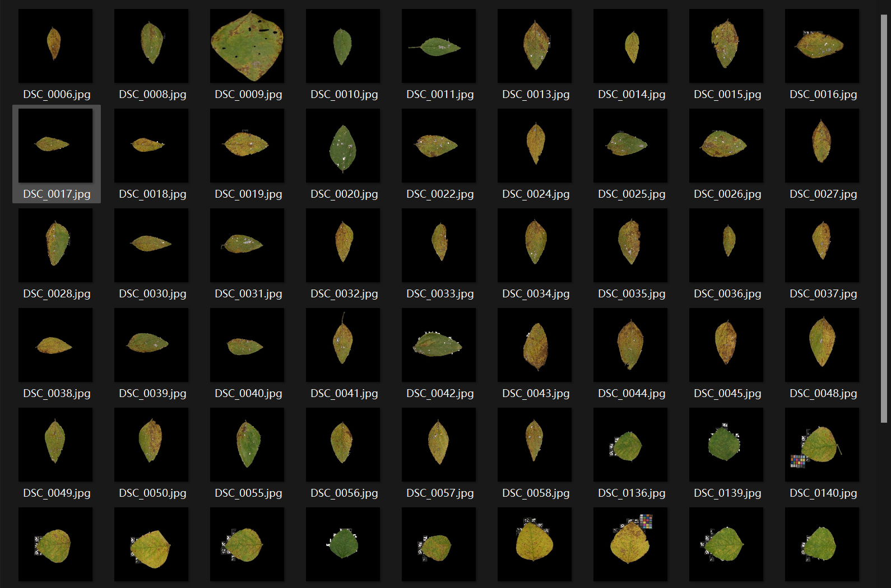Click the DSC_0011.jpg leaf thumbnail
Viewport: 891px width, 588px height.
click(439, 46)
